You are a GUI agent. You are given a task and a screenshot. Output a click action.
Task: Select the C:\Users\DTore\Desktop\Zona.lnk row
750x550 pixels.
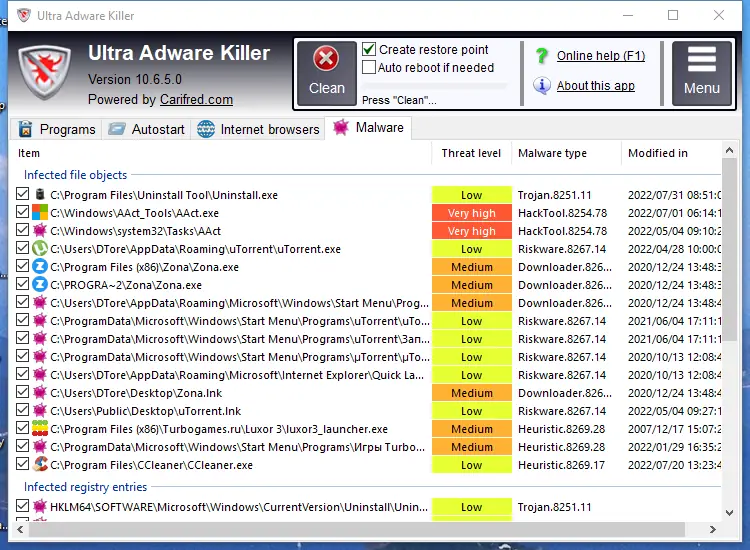pos(368,393)
